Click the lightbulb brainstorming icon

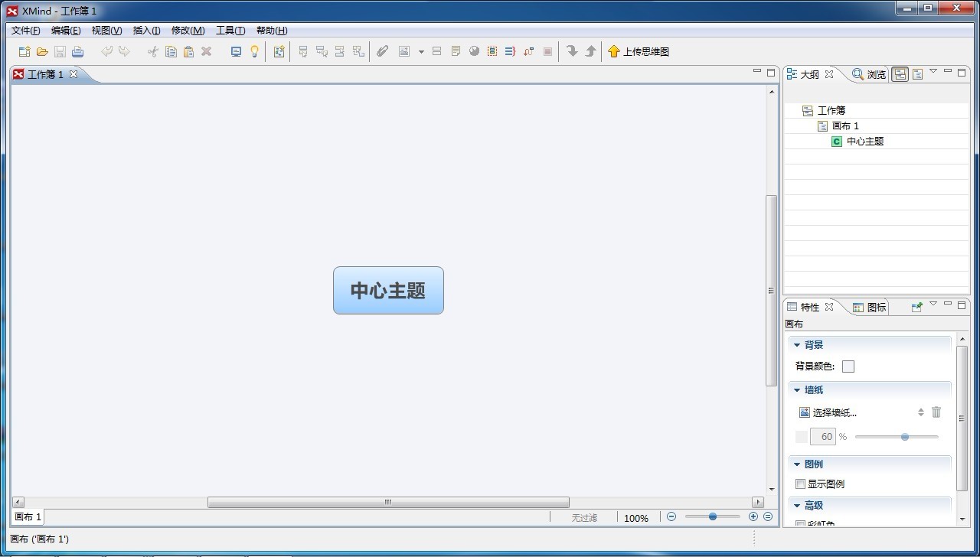[x=255, y=52]
